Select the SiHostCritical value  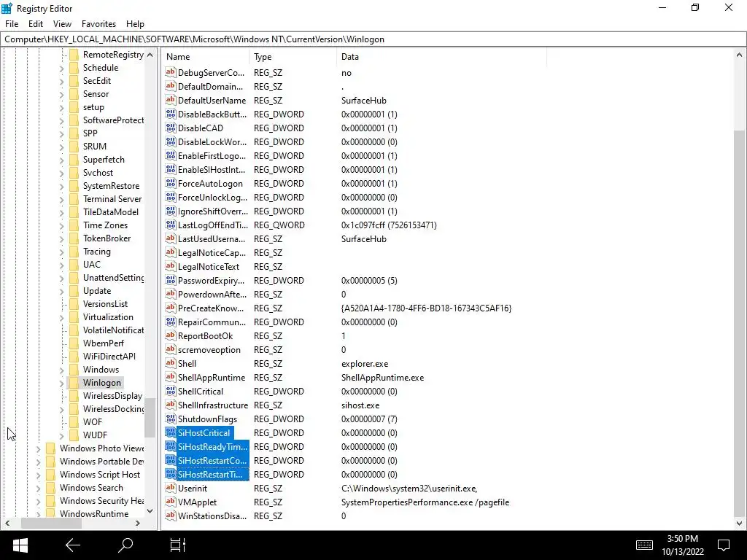[204, 432]
